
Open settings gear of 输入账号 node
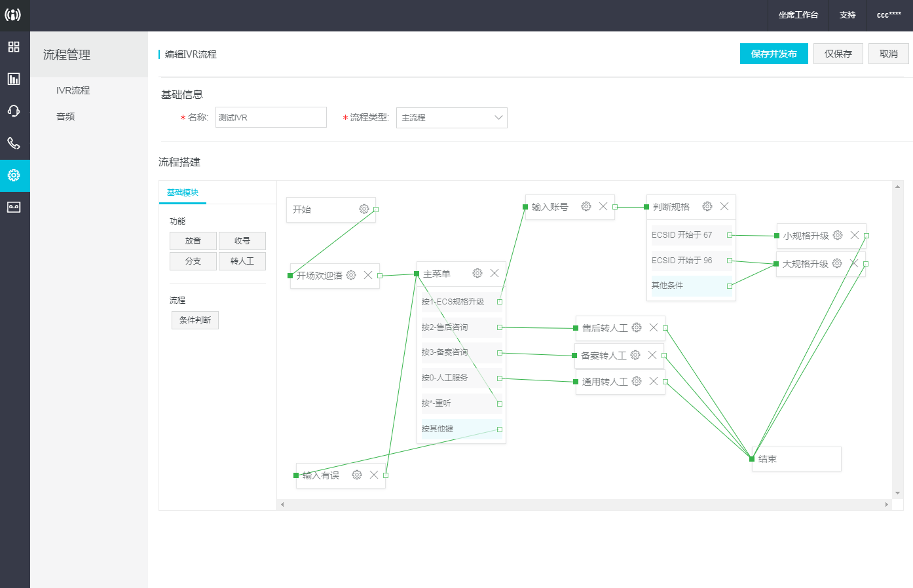[x=586, y=206]
